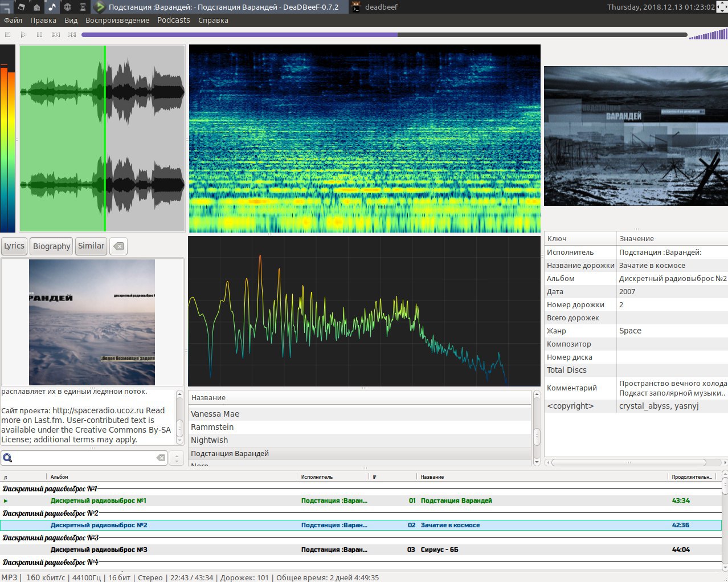Screen dimensions: 728x582
Task: Sort playlist by the № column header
Action: 393,477
